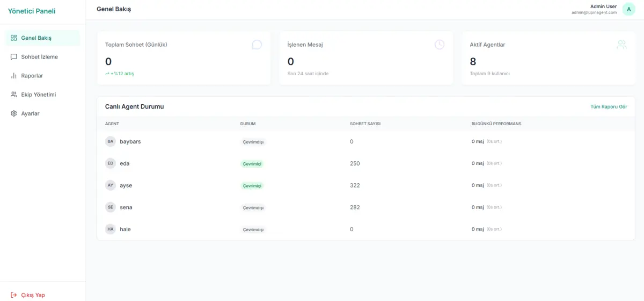Click the Canlı Agent Durumu heading
Screen dimensions: 644x301
(x=135, y=106)
